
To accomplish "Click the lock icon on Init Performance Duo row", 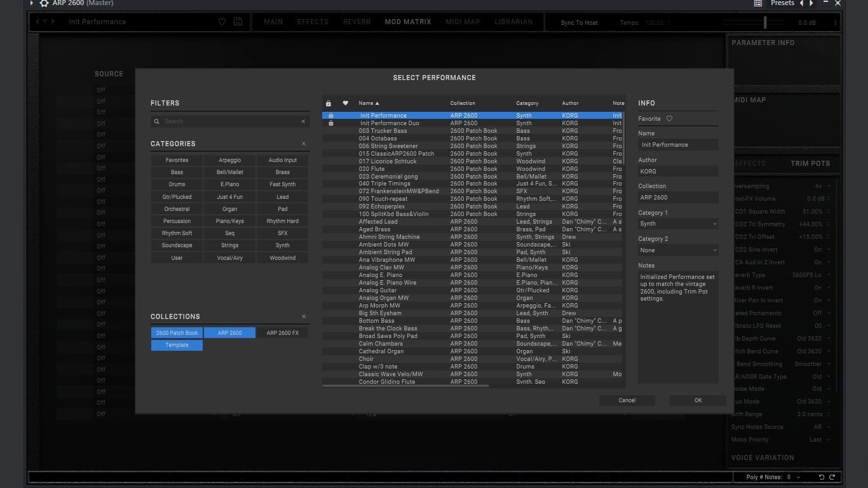I will [330, 123].
